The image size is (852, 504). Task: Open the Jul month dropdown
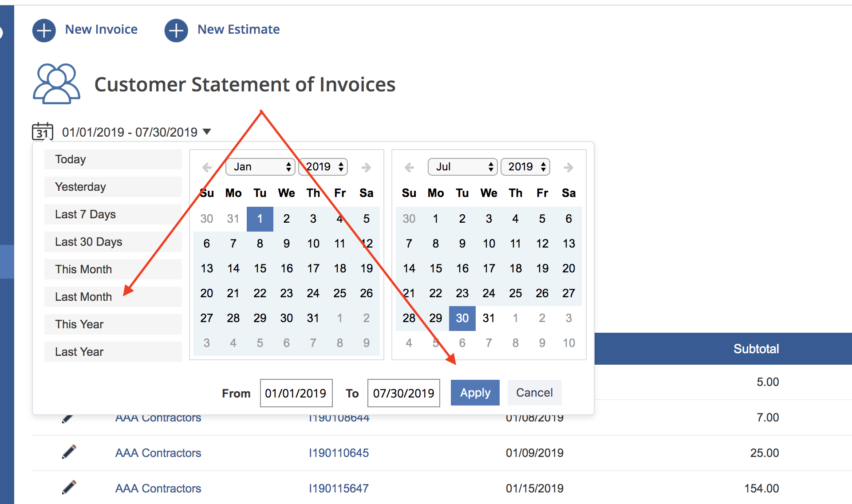tap(462, 167)
